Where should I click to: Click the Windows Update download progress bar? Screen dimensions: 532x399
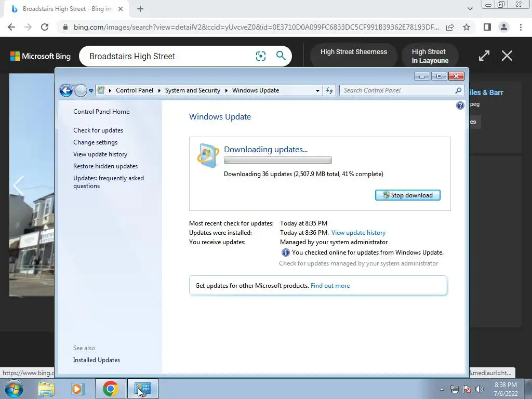(x=278, y=160)
